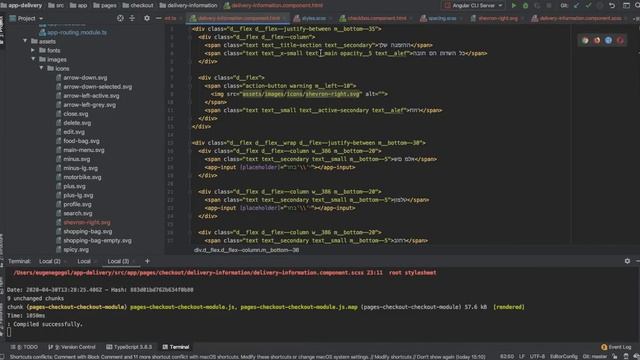Image resolution: width=640 pixels, height=360 pixels.
Task: Collapse the images folder
Action: point(33,59)
